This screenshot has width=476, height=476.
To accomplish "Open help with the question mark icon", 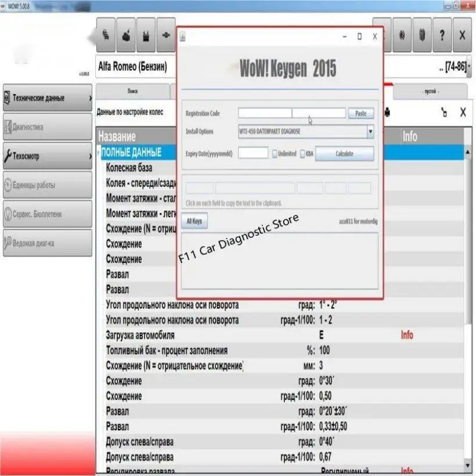I will 442,35.
